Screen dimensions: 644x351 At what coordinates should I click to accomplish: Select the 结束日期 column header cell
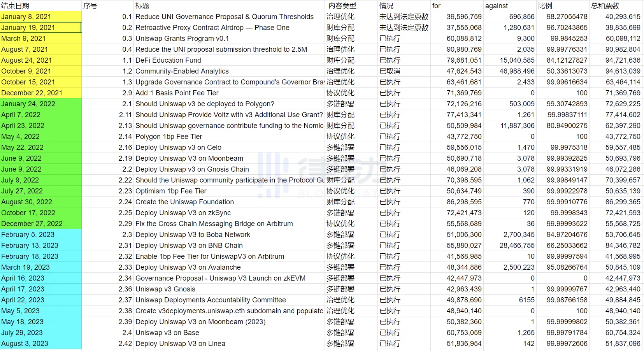(40, 6)
